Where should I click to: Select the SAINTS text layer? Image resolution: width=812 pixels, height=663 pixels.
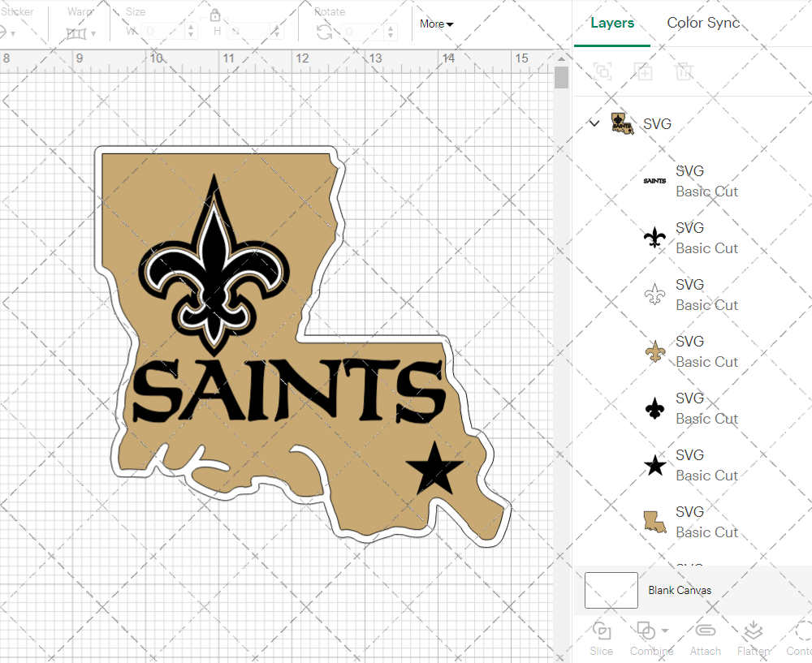point(690,181)
